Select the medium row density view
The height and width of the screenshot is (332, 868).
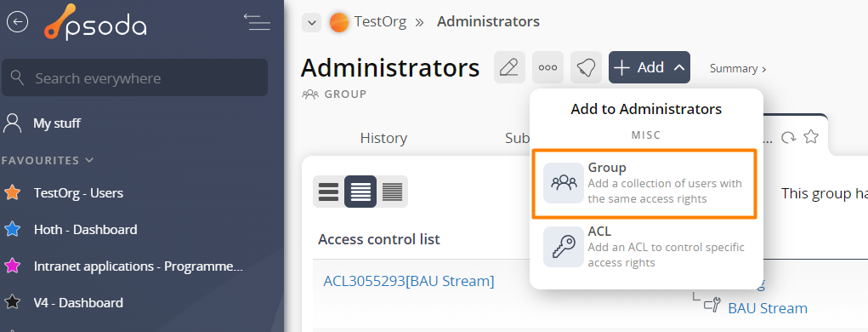tap(360, 192)
